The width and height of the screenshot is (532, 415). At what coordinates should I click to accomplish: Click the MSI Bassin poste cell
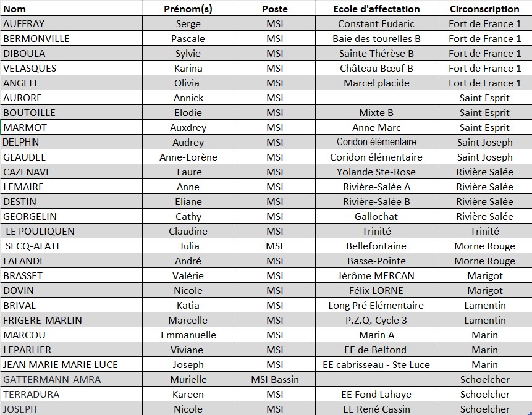pos(274,379)
